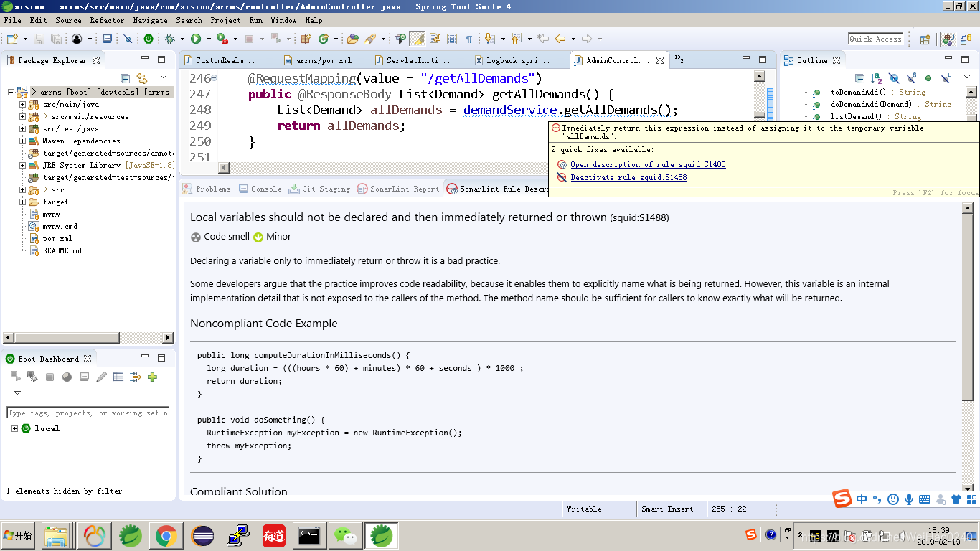
Task: Click the New Java Package icon
Action: (x=305, y=39)
